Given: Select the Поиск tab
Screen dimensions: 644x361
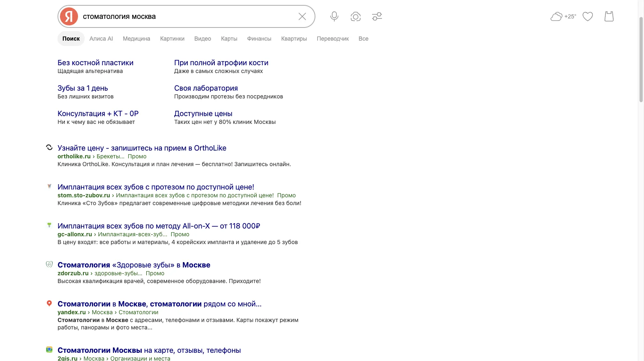Looking at the screenshot, I should (x=71, y=39).
